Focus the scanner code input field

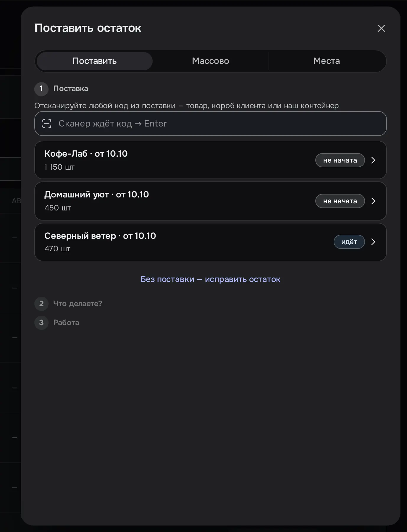pyautogui.click(x=211, y=124)
